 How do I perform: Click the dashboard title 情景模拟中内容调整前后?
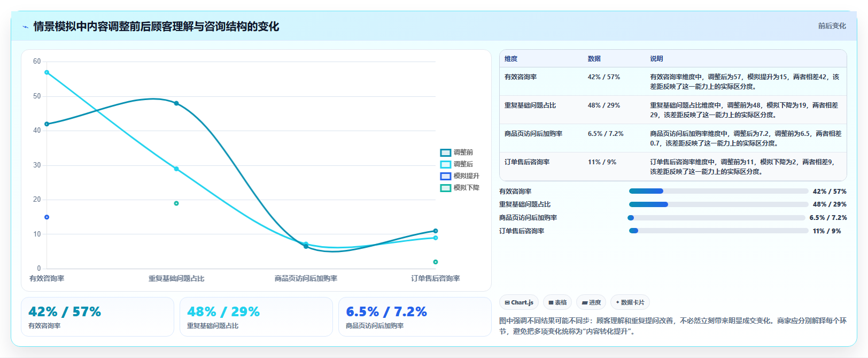[x=156, y=26]
